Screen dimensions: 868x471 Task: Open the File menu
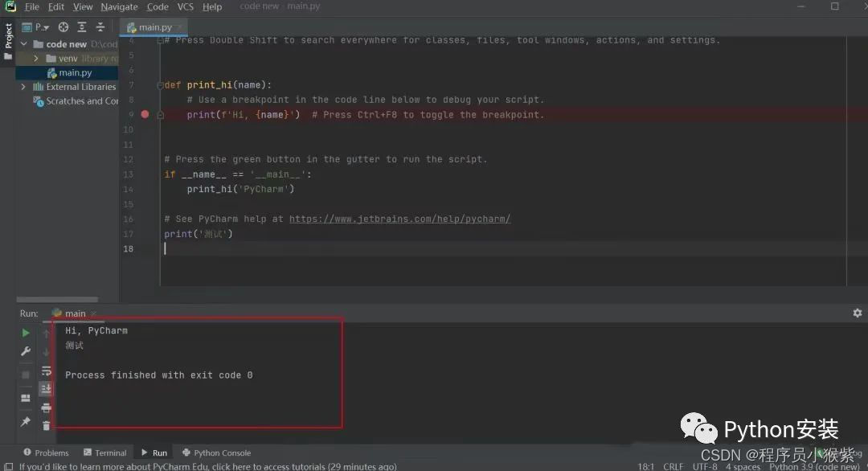coord(32,6)
